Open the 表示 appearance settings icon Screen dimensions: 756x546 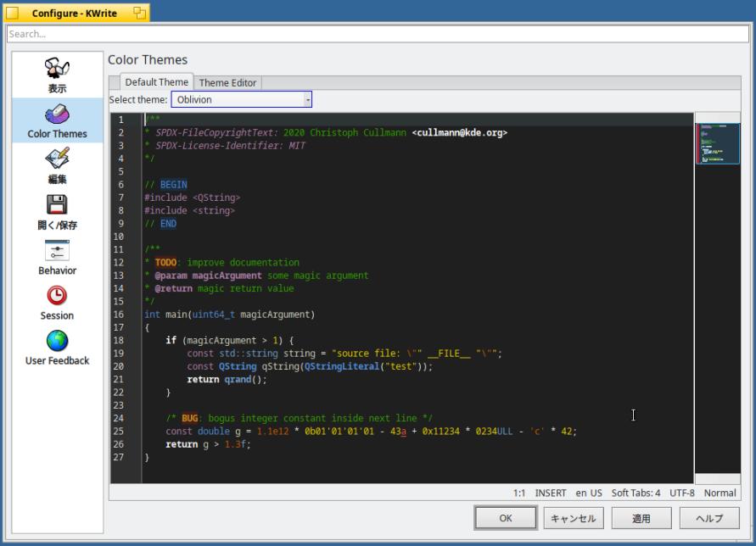[x=57, y=75]
